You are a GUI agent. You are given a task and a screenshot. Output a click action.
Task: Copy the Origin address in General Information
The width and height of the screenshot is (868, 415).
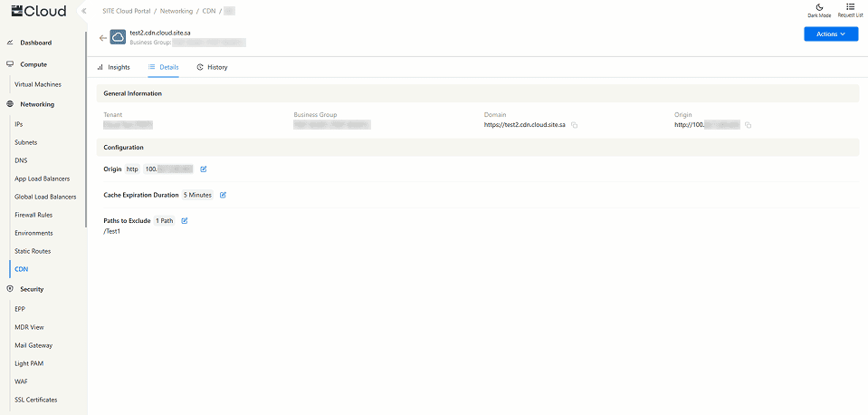click(749, 124)
